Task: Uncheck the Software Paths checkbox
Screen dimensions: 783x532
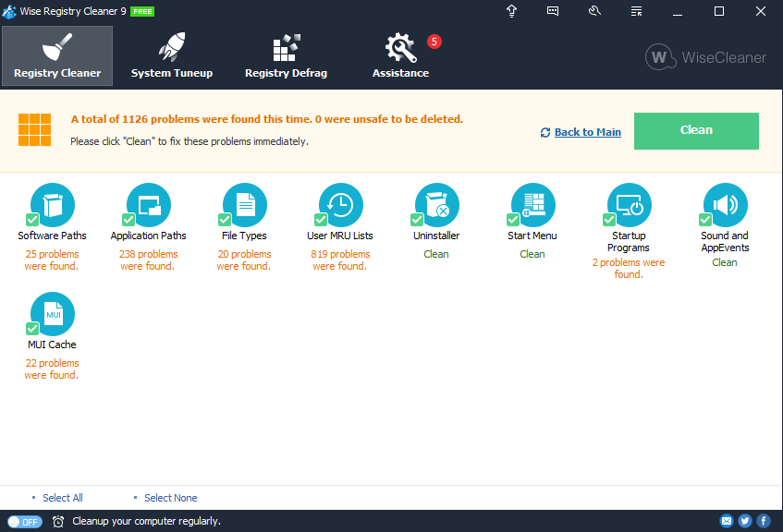Action: tap(32, 220)
